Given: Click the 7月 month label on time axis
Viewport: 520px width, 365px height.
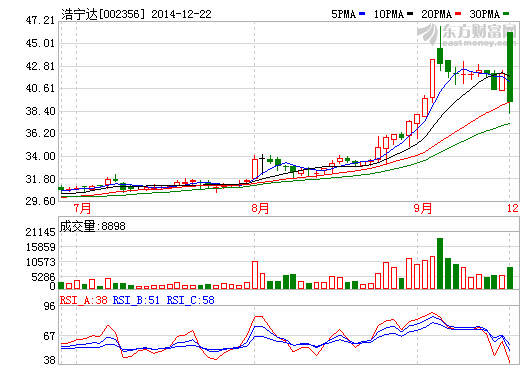Looking at the screenshot, I should [x=82, y=209].
